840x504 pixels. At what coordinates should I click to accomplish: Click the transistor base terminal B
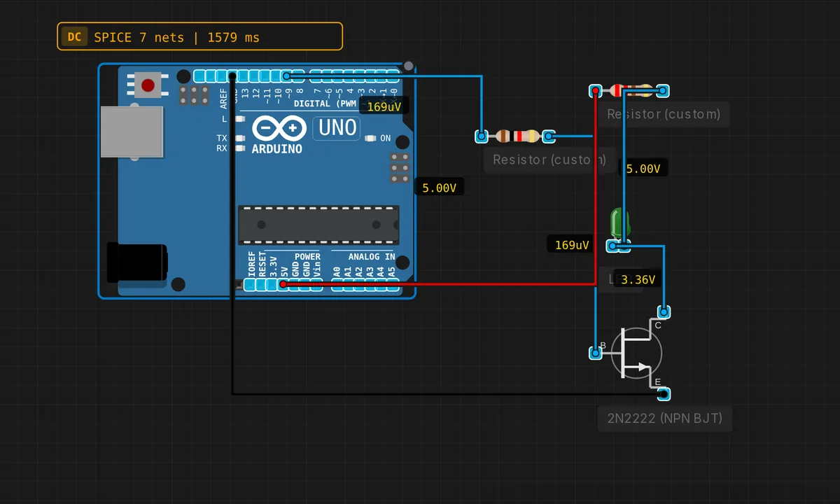[595, 353]
